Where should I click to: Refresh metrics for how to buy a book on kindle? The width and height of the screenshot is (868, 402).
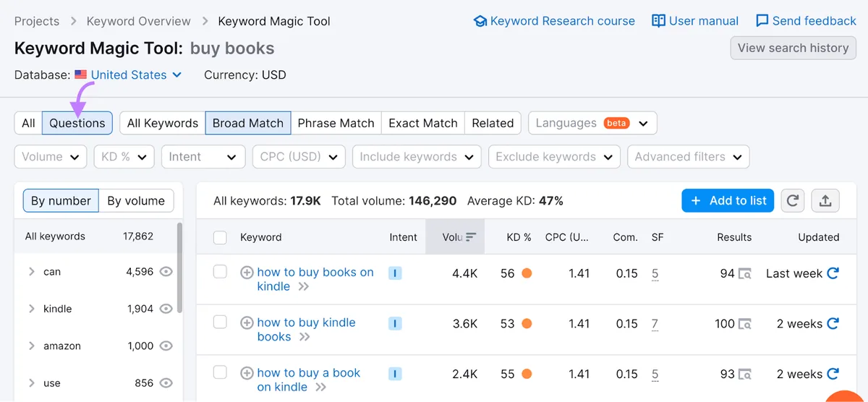(833, 375)
